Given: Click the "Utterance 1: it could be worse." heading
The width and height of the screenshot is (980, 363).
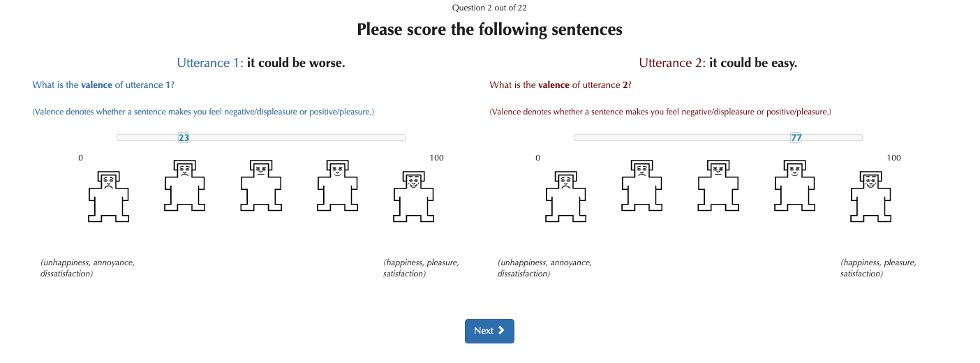Looking at the screenshot, I should [261, 63].
